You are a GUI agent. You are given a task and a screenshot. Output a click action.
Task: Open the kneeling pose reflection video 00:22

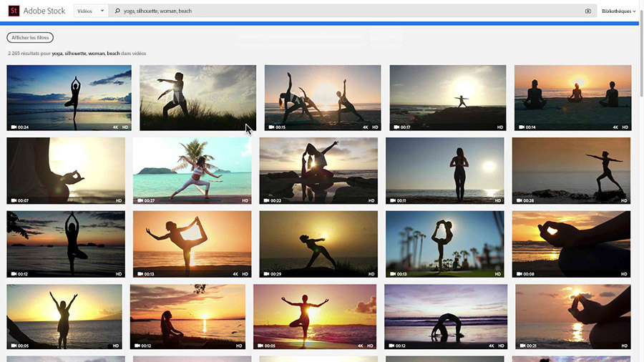(x=318, y=171)
